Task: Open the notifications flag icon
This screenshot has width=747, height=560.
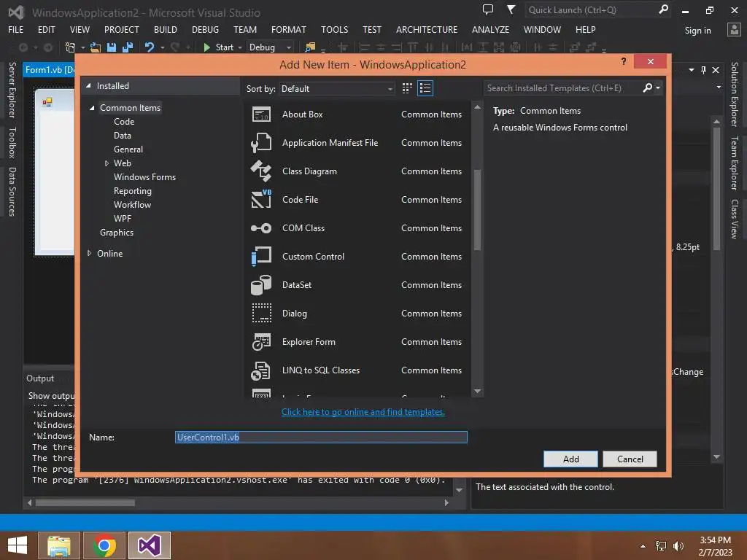Action: [x=511, y=9]
